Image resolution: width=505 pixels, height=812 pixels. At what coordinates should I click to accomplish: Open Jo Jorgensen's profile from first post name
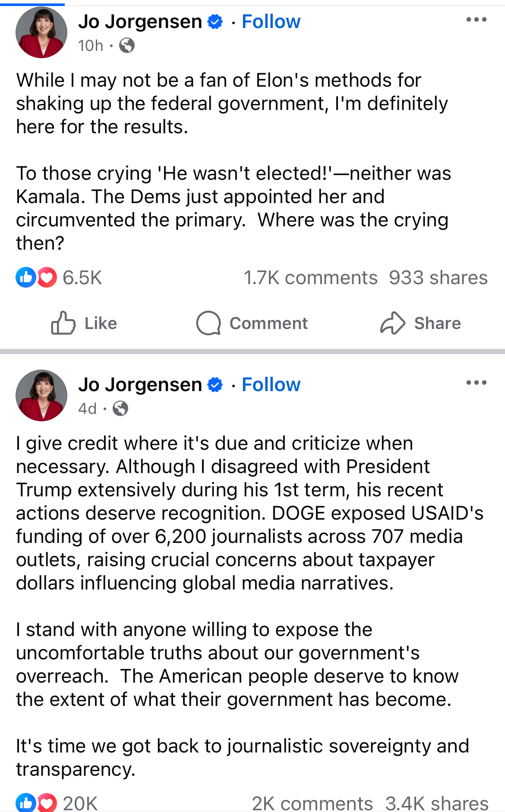coord(140,22)
